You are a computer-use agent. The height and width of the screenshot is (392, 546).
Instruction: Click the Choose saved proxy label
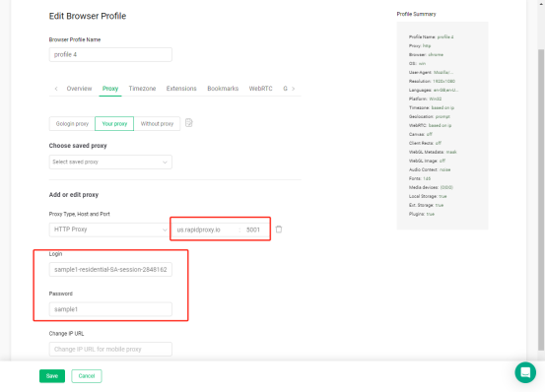pyautogui.click(x=78, y=146)
